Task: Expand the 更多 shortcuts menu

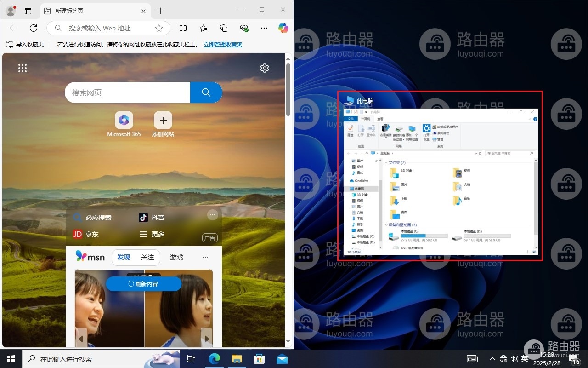Action: [152, 234]
